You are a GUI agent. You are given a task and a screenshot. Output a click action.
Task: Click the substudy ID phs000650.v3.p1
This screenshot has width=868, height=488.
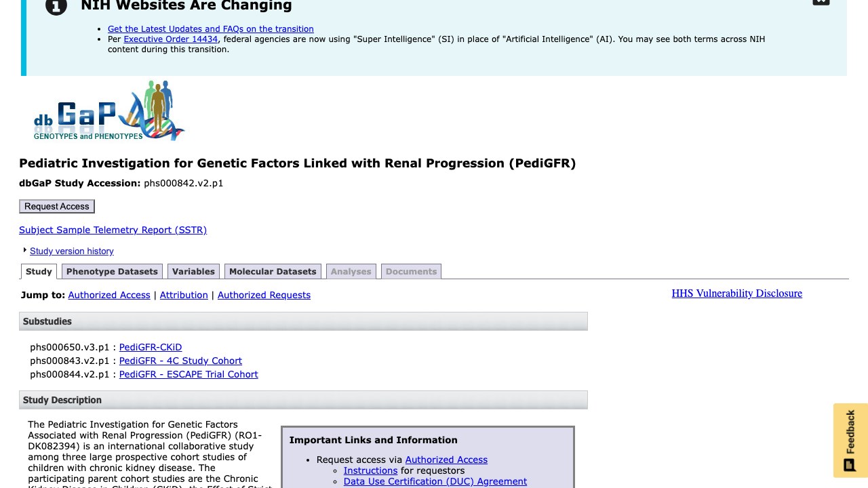click(69, 347)
